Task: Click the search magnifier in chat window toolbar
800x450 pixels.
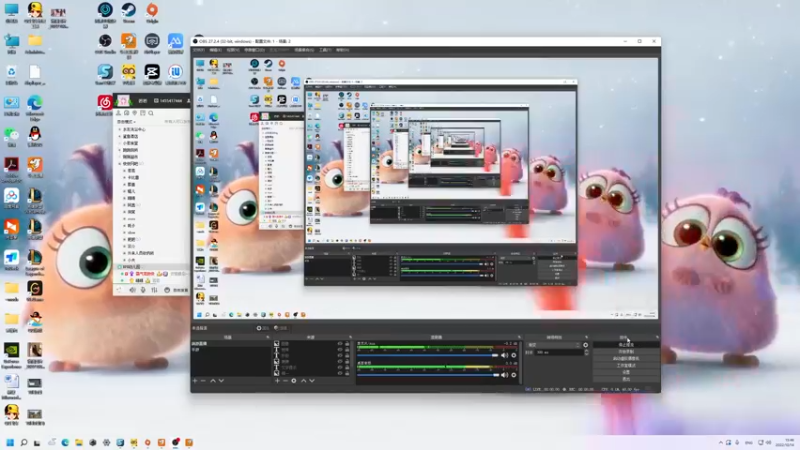Action: tap(151, 113)
